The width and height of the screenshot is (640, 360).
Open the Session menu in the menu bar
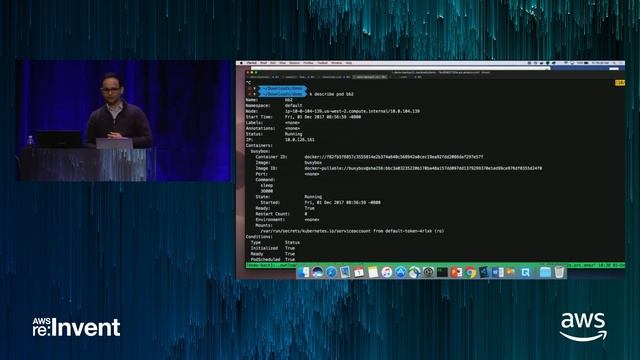[294, 63]
